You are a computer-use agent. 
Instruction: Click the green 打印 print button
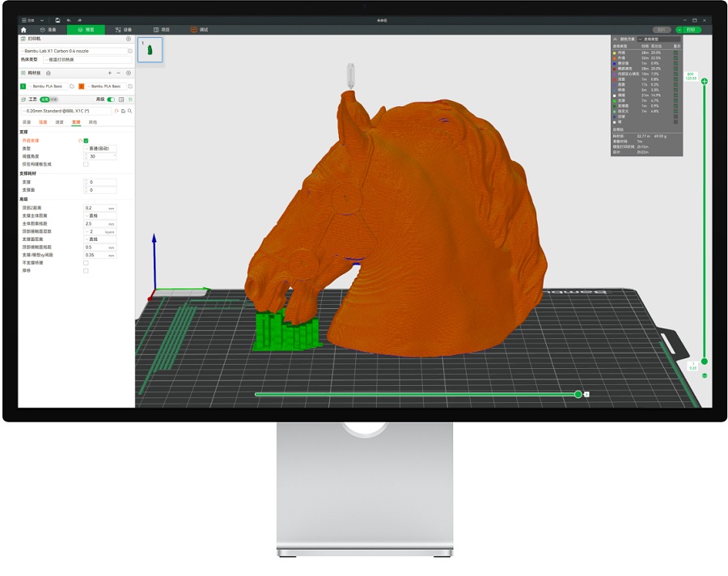(x=691, y=30)
